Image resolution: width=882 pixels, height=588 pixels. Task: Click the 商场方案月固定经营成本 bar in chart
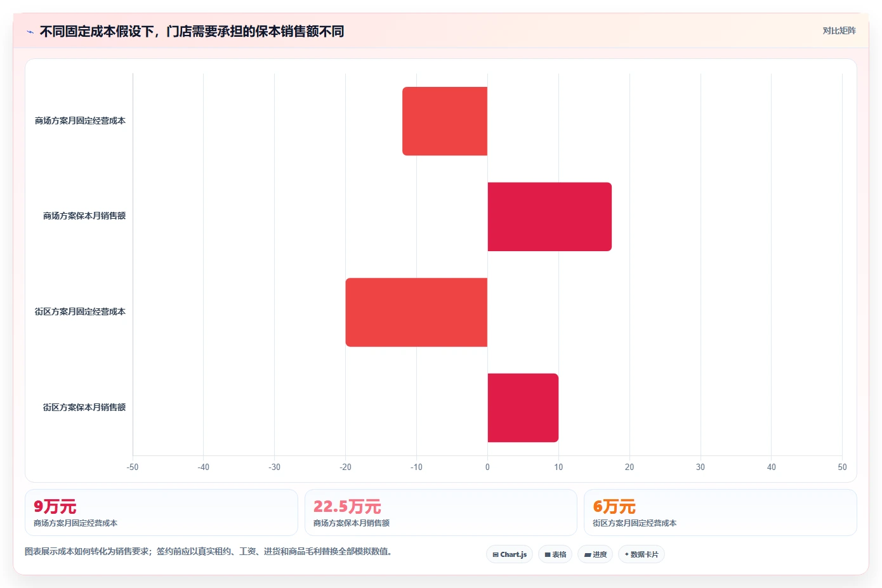[x=445, y=121]
